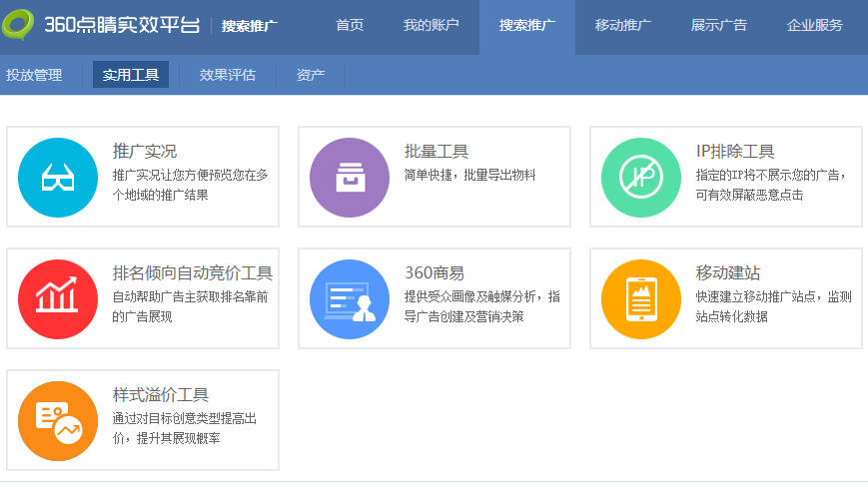Viewport: 868px width, 487px height.
Task: Click the 排名倾向自动竞价工具 title
Action: pos(193,272)
